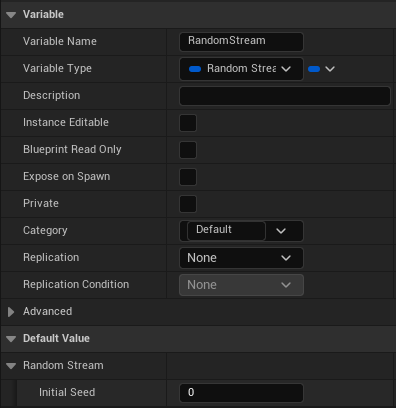Click the Blueprint Read Only label

(72, 149)
